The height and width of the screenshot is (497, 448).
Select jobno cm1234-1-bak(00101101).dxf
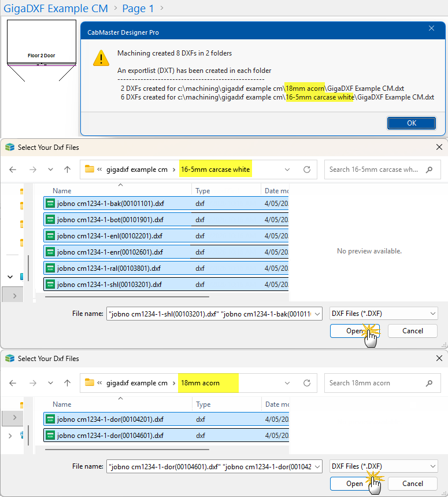tap(165, 203)
